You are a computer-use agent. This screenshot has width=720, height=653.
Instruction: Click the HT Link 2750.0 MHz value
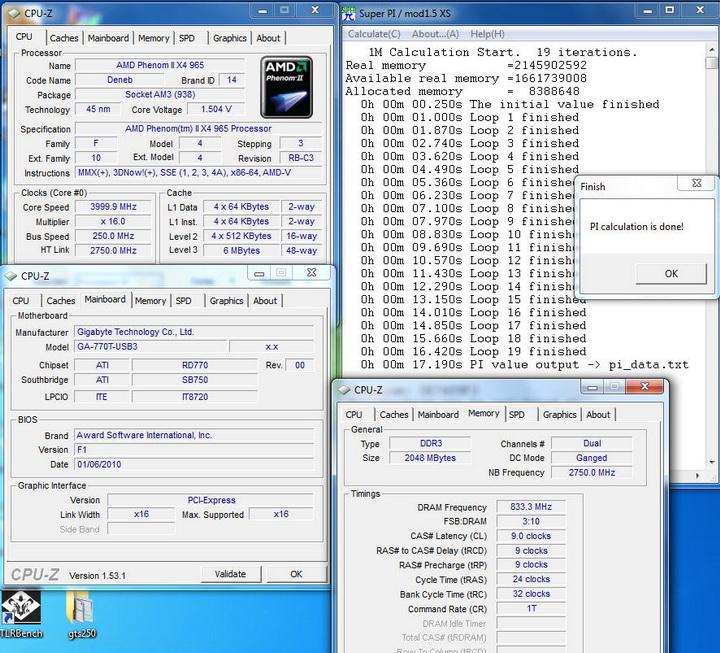(113, 250)
